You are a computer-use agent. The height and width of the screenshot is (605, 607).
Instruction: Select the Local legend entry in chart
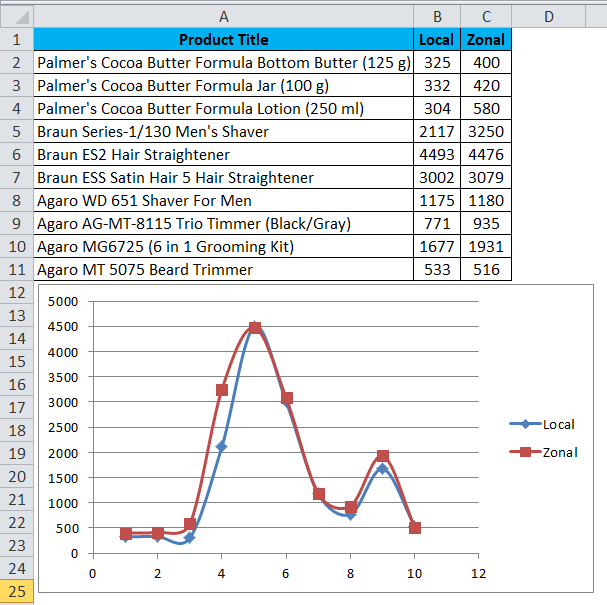(542, 424)
